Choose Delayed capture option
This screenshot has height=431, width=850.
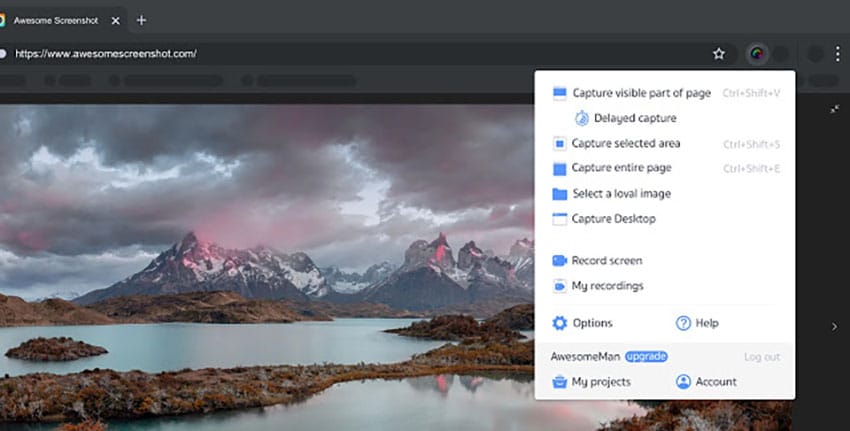(x=626, y=118)
